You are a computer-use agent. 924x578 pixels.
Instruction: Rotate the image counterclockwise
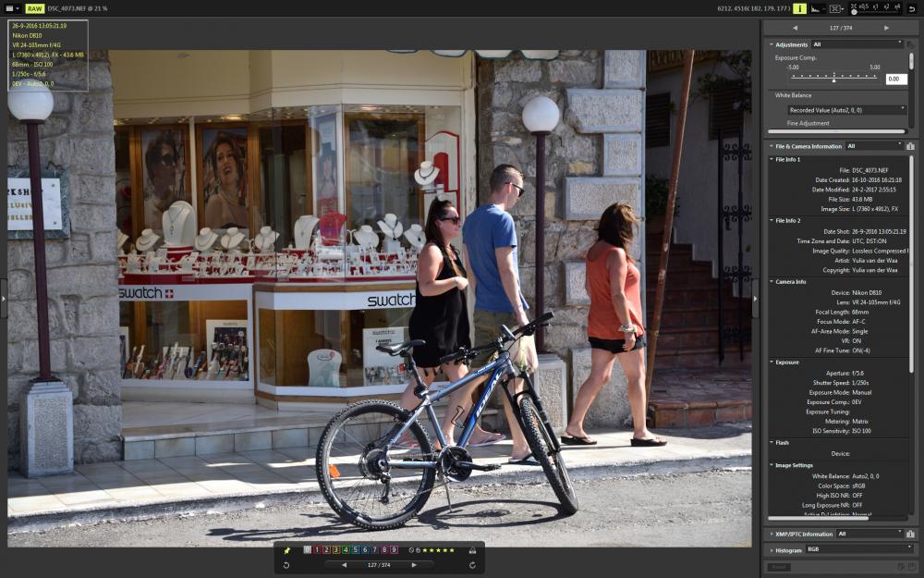pyautogui.click(x=286, y=565)
